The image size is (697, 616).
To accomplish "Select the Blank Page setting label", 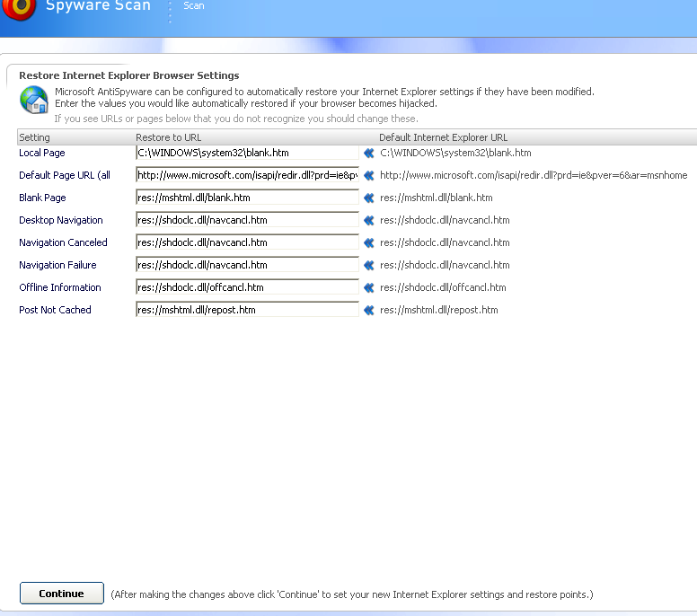I will (x=42, y=198).
